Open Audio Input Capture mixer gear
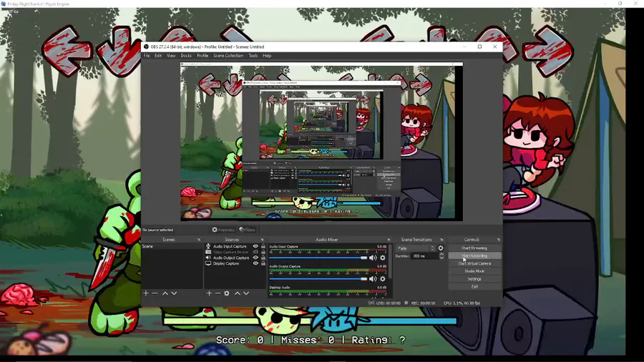Screen dimensions: 644x362 (x=383, y=258)
